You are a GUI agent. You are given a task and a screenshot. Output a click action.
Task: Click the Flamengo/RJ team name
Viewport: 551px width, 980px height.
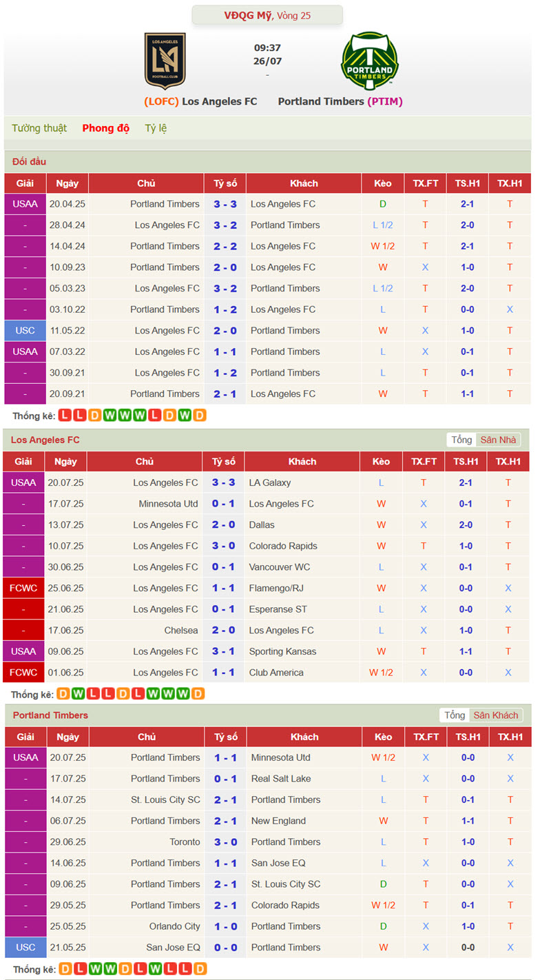click(x=278, y=589)
